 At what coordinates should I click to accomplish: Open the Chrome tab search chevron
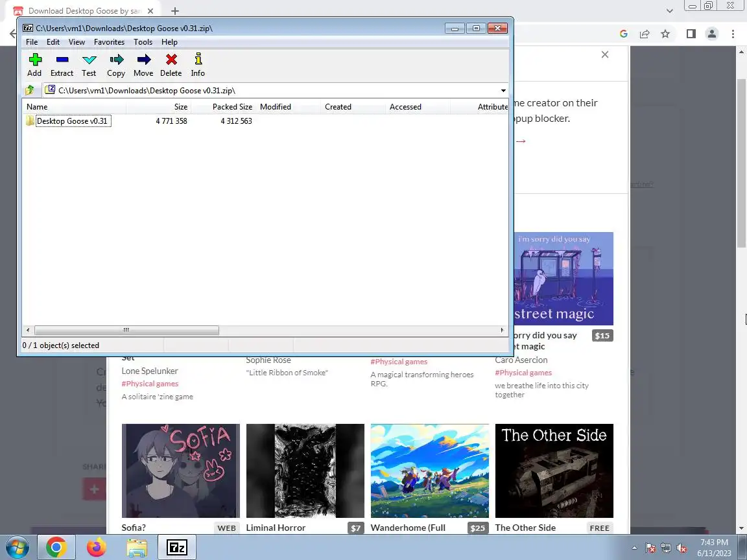point(669,10)
